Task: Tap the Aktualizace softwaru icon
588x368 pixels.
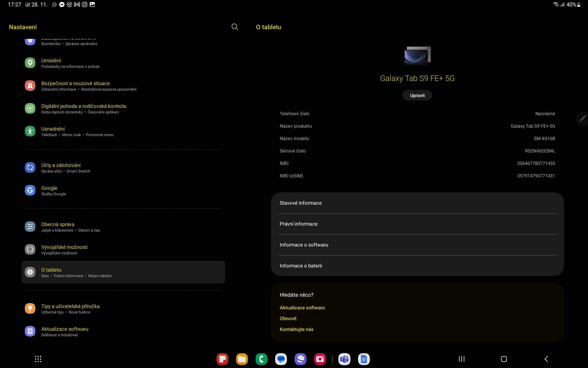Action: click(30, 331)
